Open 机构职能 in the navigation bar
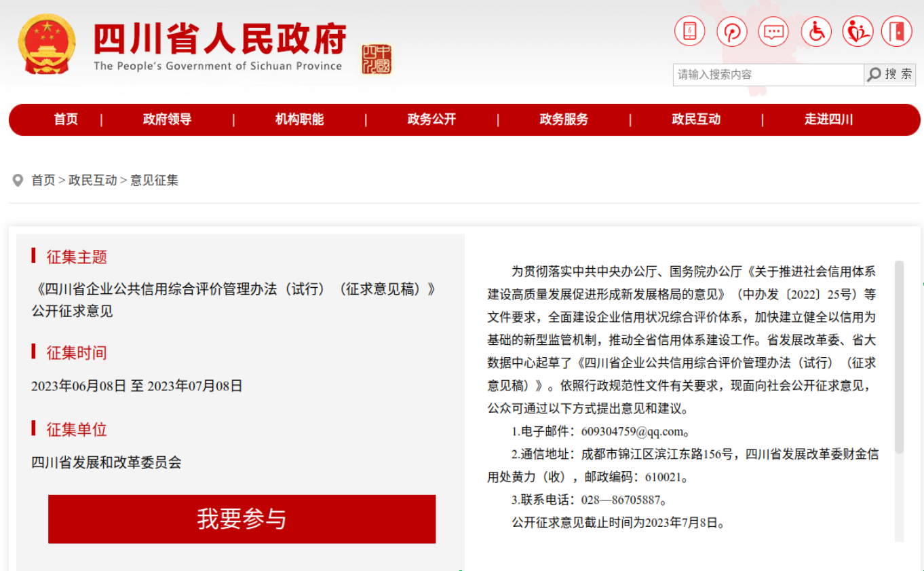Image resolution: width=924 pixels, height=571 pixels. point(299,119)
